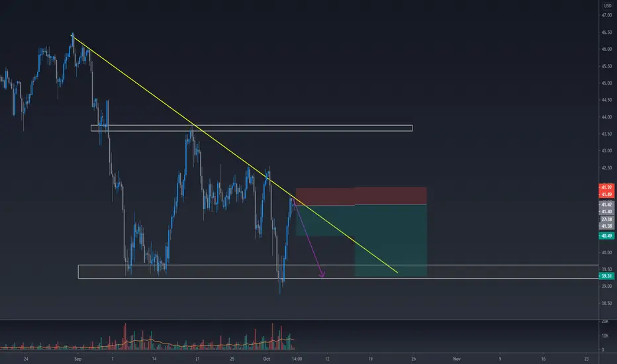Click the 46.00 price axis label
617x364 pixels.
tap(606, 49)
